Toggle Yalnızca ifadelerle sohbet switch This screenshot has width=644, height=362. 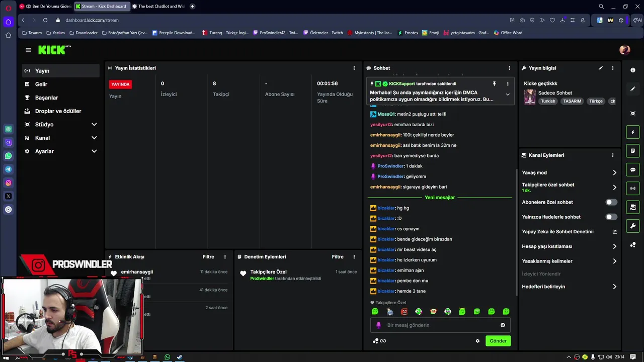click(x=611, y=217)
